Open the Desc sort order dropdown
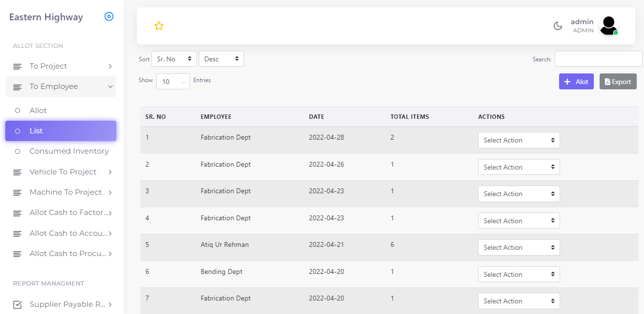644x314 pixels. pos(221,59)
